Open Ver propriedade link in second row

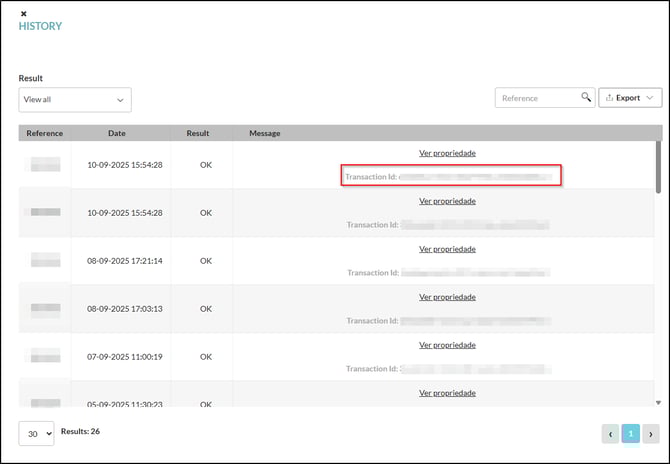tap(447, 201)
